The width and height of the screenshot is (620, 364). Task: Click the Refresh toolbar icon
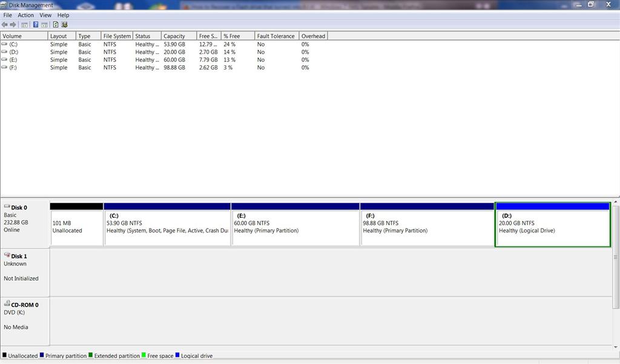coord(56,24)
